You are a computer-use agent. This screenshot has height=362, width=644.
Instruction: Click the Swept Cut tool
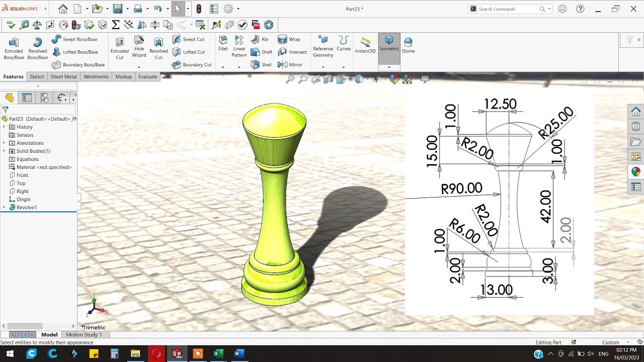click(x=189, y=39)
